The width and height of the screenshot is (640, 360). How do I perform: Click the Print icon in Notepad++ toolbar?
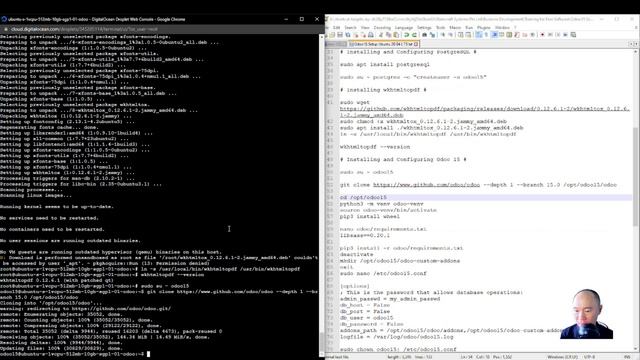point(371,35)
